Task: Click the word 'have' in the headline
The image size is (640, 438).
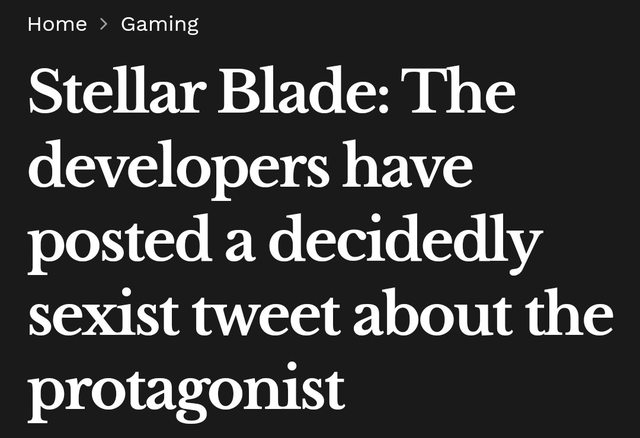Action: (407, 164)
